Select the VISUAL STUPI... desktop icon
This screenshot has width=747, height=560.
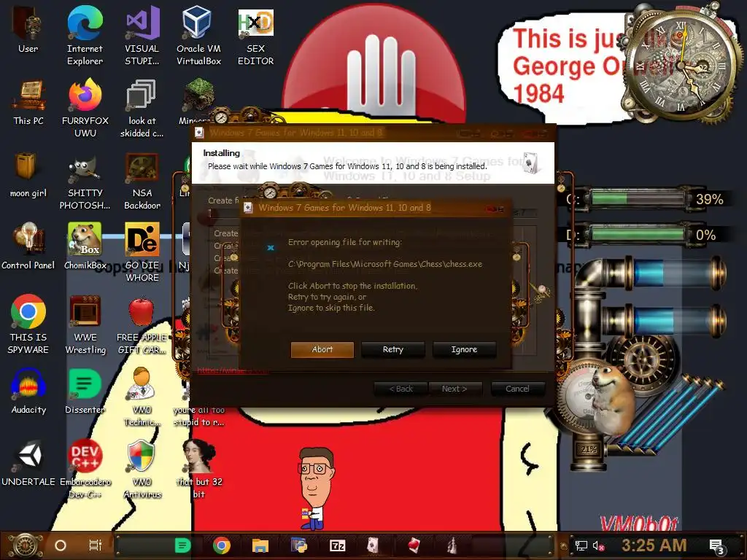coord(142,36)
